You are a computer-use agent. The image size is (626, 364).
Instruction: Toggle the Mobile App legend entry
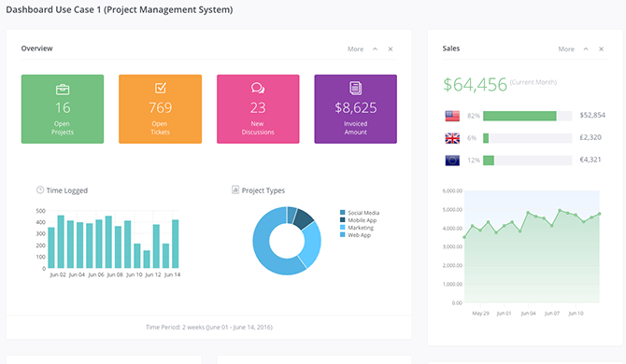pos(358,220)
